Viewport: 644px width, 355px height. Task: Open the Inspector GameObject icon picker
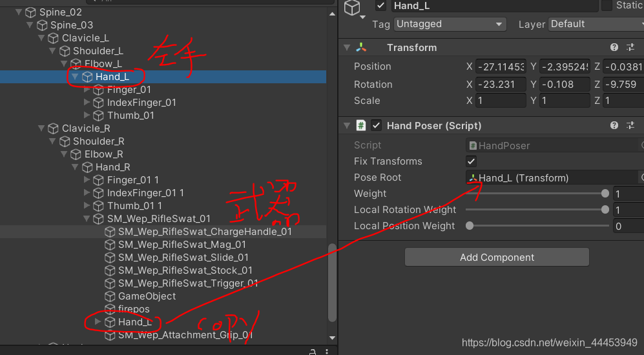(354, 8)
